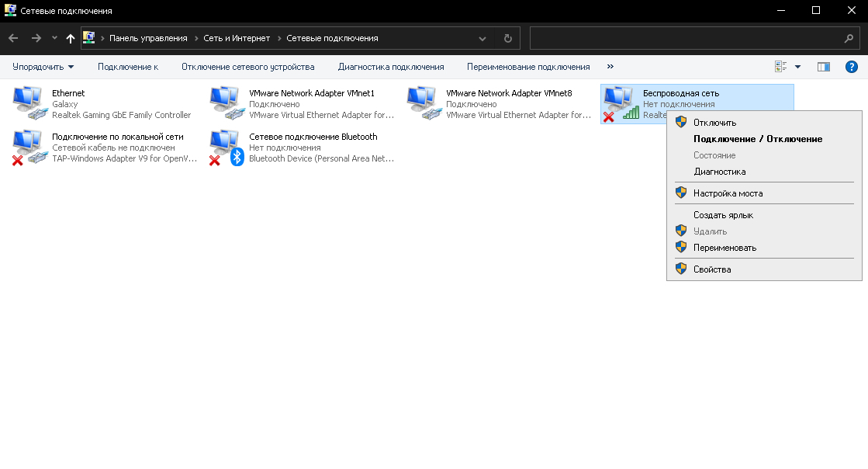The image size is (868, 469).
Task: Click Bluetooth Device (Personal Area Net… text
Action: pos(322,158)
